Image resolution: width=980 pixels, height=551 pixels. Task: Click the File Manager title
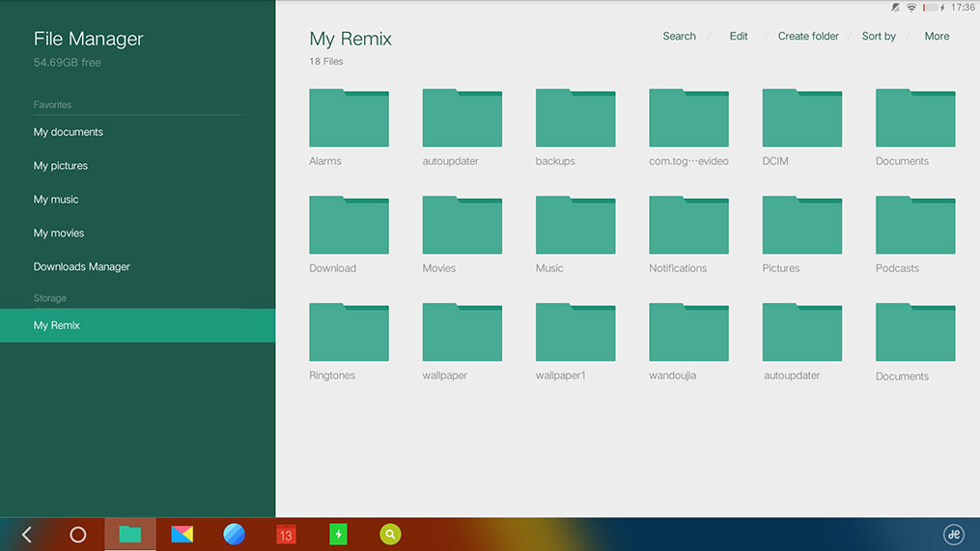(x=88, y=39)
